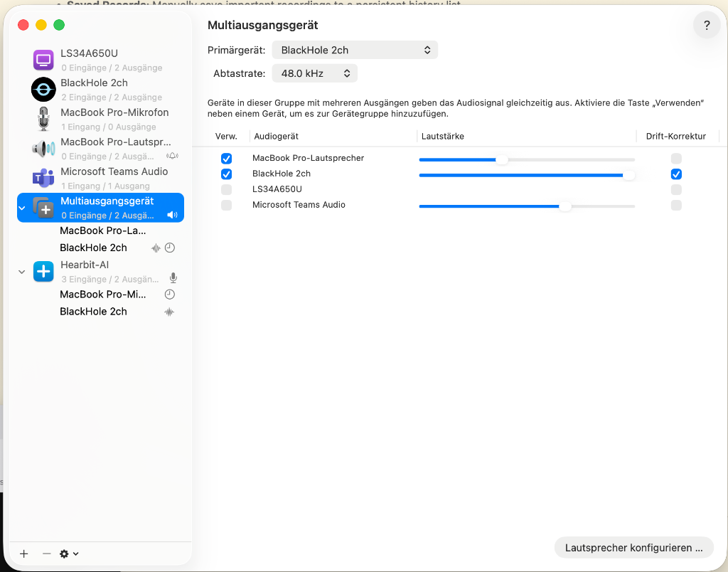
Task: Click '1 Eingang / 1 Ausgang' under Microsoft Teams Audio
Action: click(x=105, y=186)
